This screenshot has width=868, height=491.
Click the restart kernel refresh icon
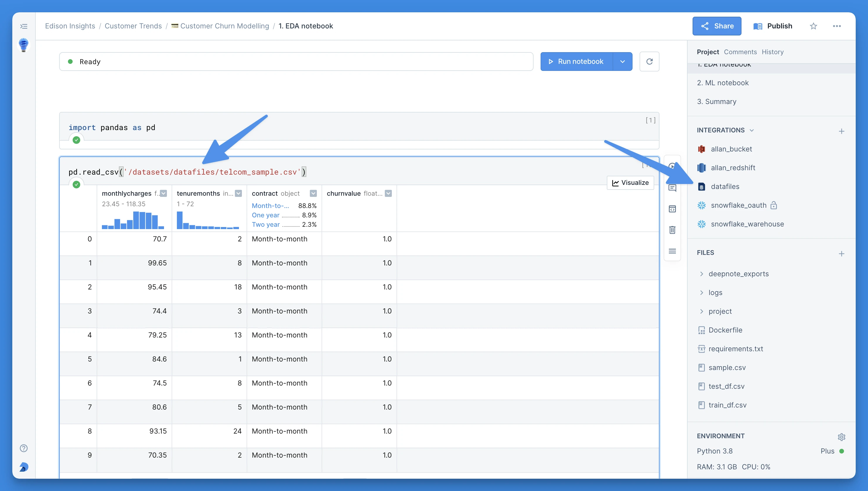[x=649, y=62]
